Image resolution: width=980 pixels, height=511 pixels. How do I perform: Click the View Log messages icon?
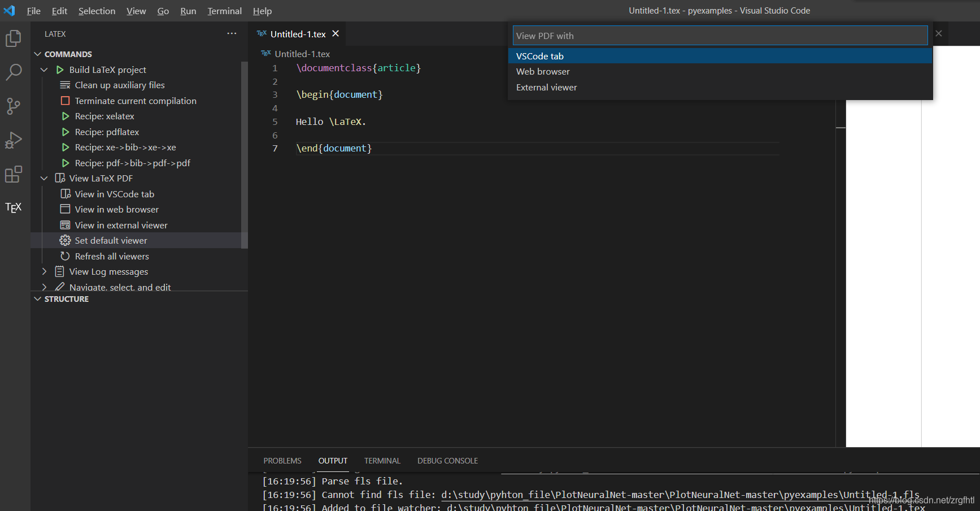click(x=60, y=271)
